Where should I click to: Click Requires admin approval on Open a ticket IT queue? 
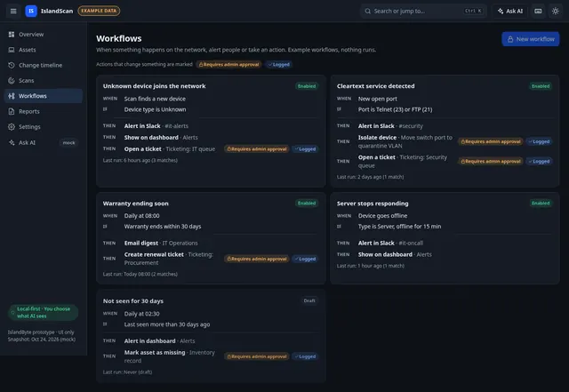(x=257, y=149)
